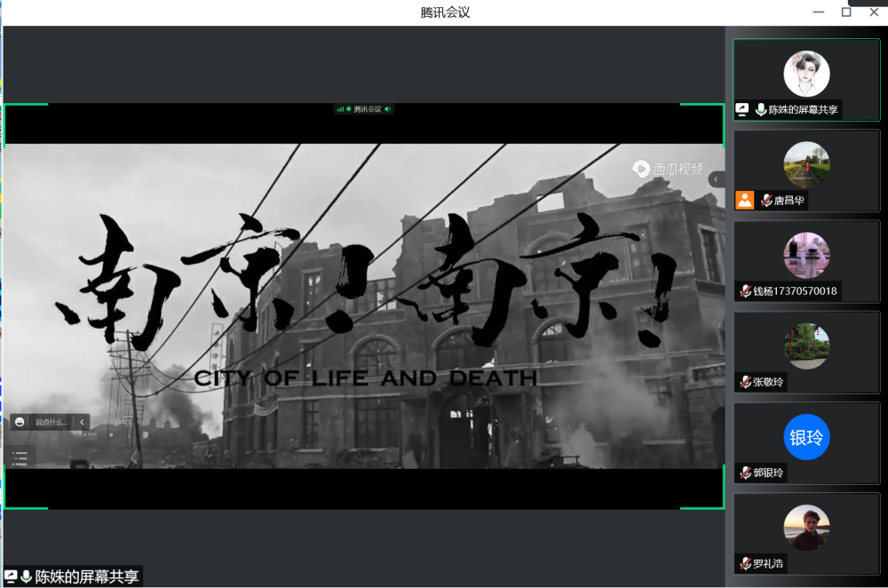Click the 陈姝的屏幕共享 label at bottom left

tap(86, 576)
